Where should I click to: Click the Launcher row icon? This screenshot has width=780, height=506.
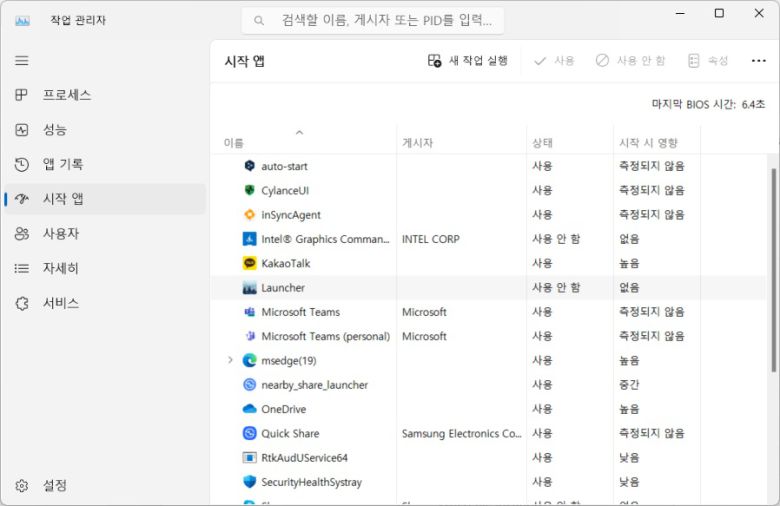pyautogui.click(x=250, y=288)
